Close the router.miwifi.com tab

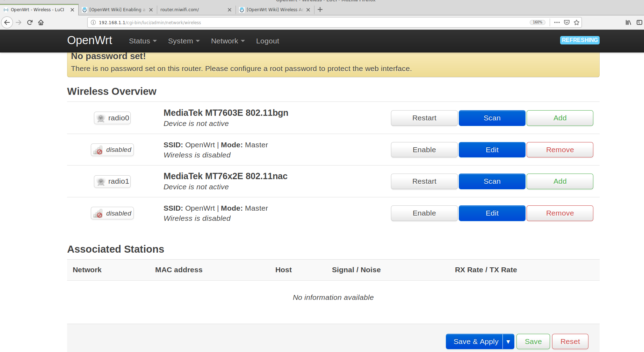[230, 10]
